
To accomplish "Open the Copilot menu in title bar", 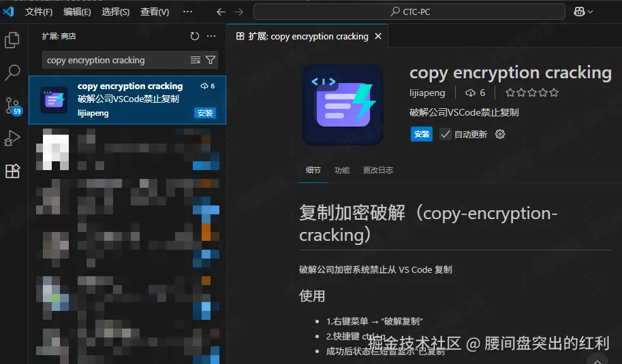I will [583, 12].
